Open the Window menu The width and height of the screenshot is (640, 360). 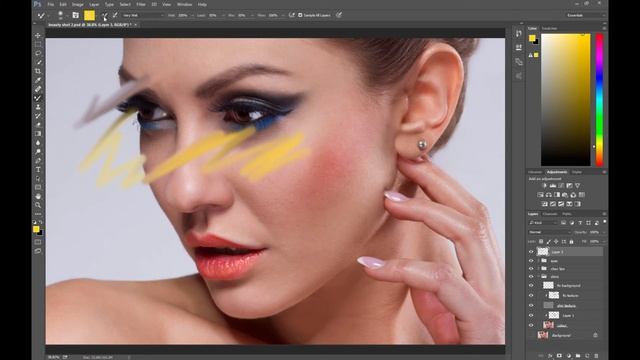tap(184, 4)
